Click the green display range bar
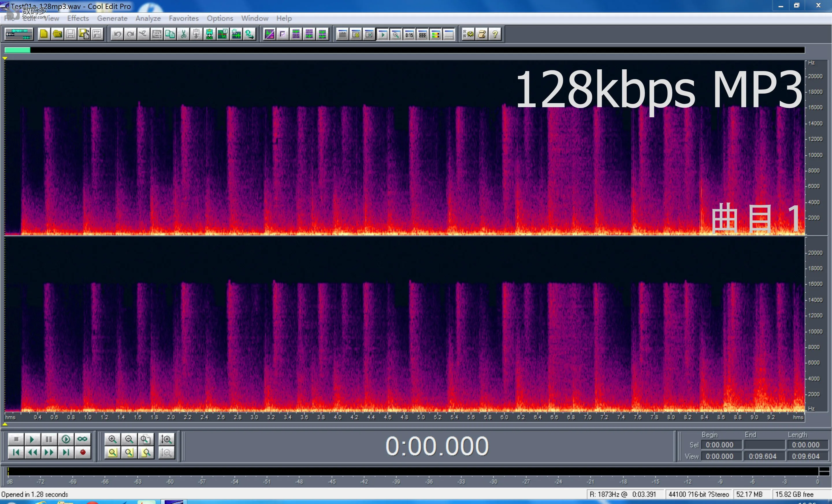Viewport: 832px width, 504px height. click(x=17, y=50)
